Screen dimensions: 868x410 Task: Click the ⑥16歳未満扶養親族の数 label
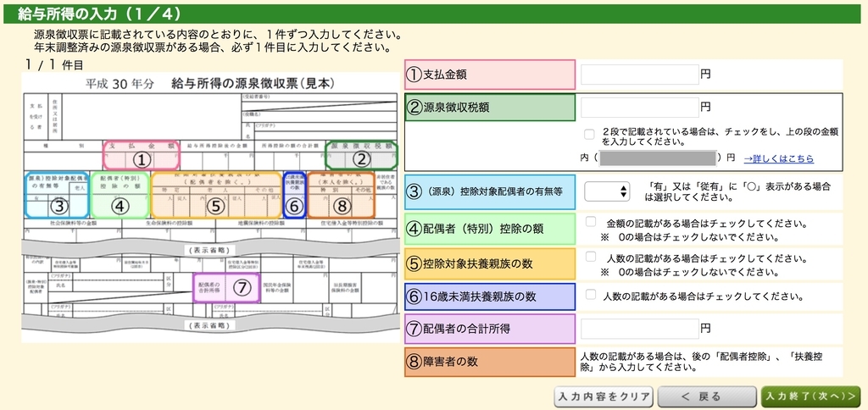pos(490,296)
